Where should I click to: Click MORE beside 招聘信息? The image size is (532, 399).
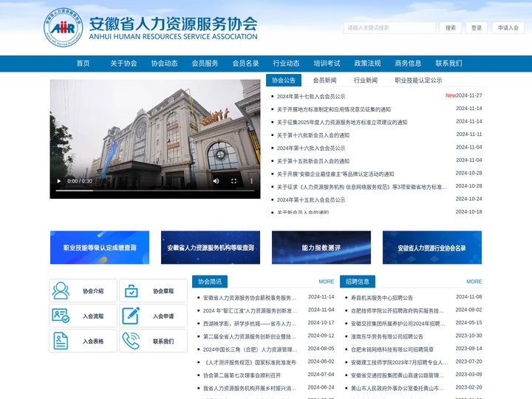(x=474, y=282)
